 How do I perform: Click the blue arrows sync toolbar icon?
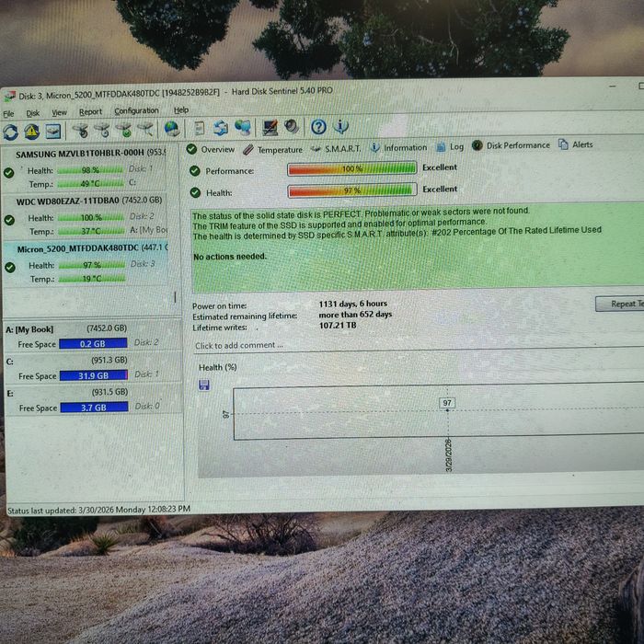pos(221,128)
